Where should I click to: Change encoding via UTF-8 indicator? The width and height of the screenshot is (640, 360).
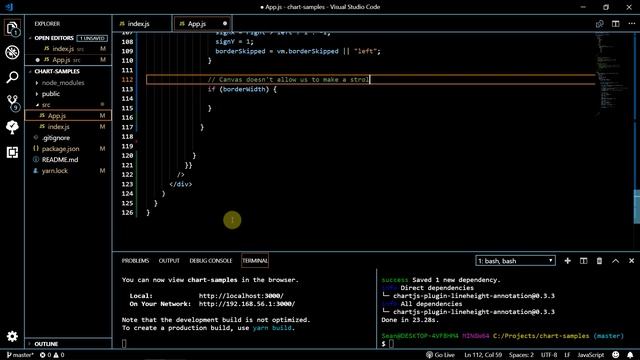point(549,355)
